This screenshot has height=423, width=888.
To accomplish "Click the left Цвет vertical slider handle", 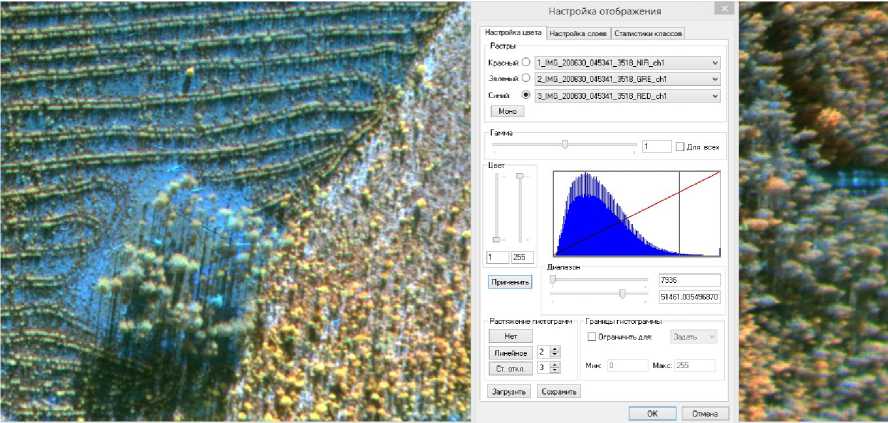I will pos(497,240).
